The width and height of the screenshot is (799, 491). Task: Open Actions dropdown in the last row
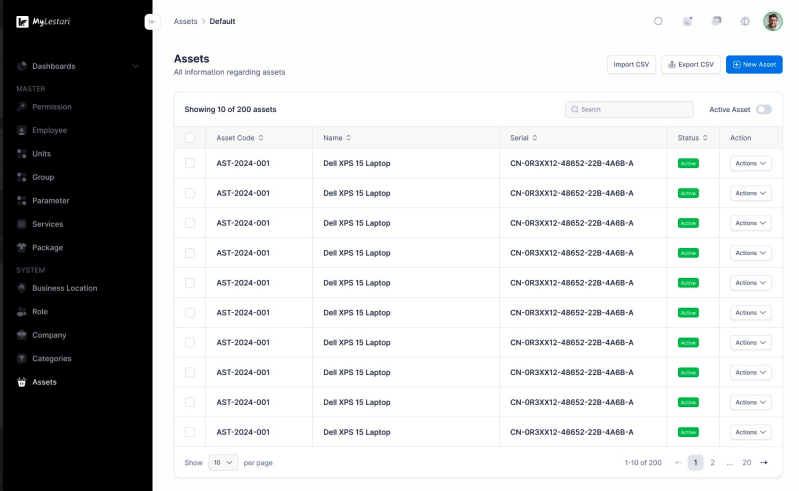pos(751,432)
